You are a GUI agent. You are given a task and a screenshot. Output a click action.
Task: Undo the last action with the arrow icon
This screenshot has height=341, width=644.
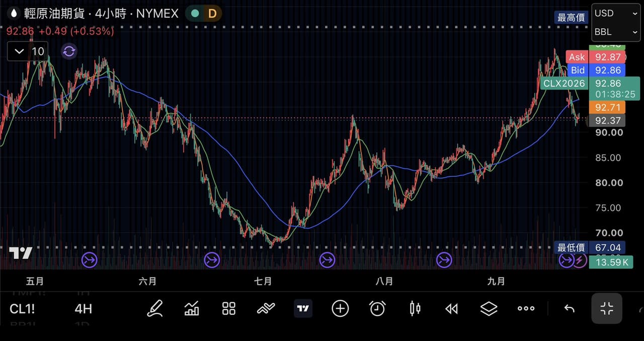tap(569, 309)
